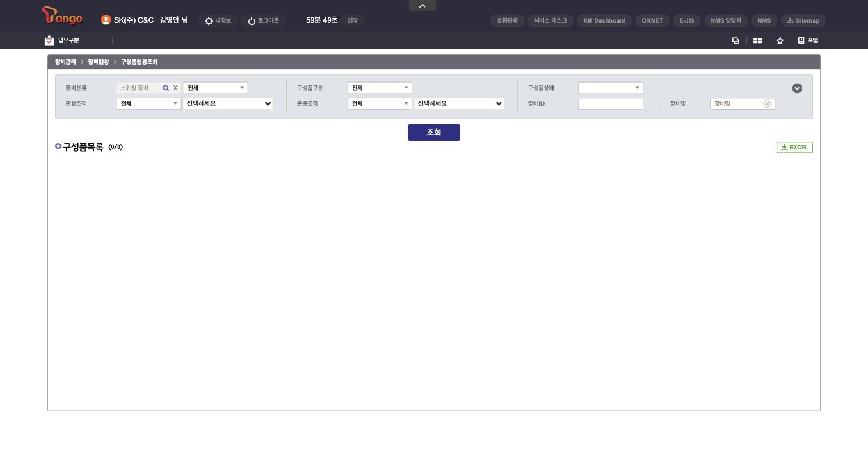Viewport: 868px width, 472px height.
Task: Open the 업무구분 menu
Action: point(62,41)
